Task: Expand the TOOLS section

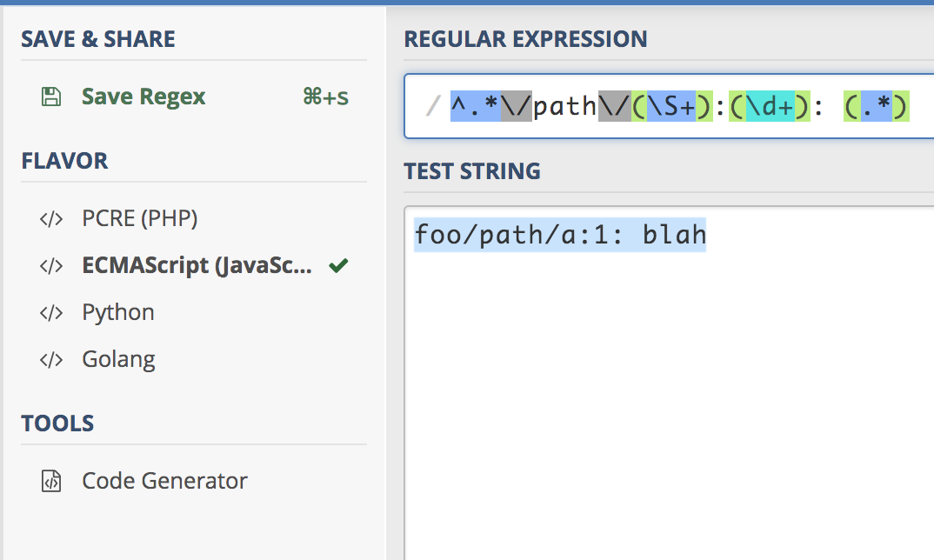Action: pos(57,423)
